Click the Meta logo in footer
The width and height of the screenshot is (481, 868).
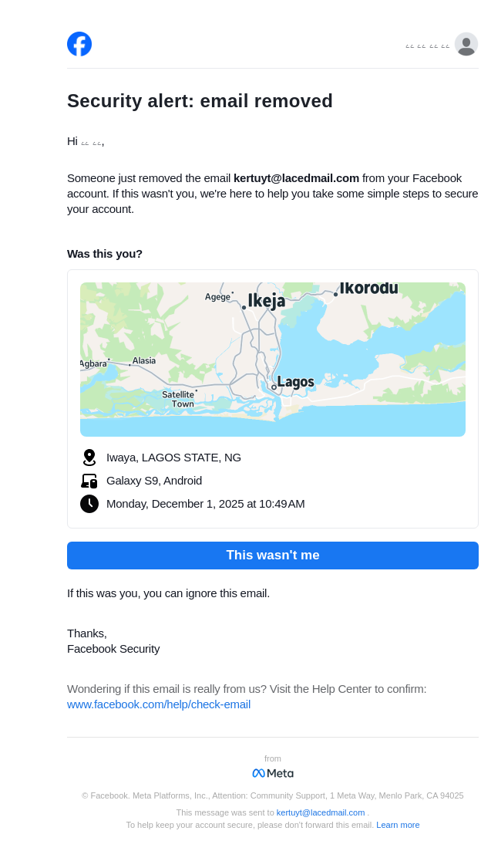click(273, 773)
